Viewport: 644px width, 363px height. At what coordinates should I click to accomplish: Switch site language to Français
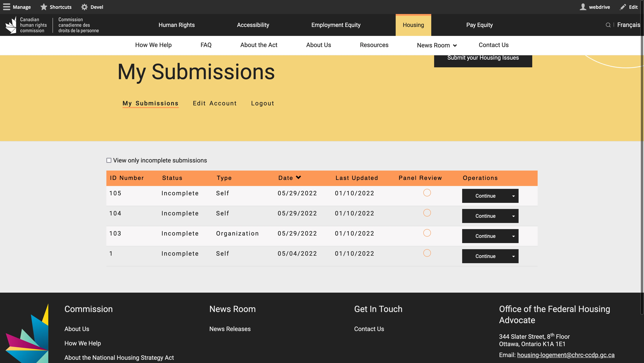pyautogui.click(x=629, y=25)
